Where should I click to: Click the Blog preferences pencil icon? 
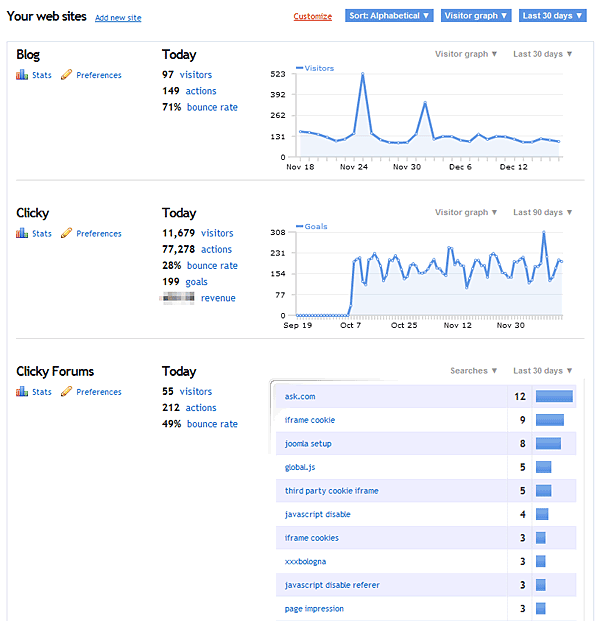point(66,74)
